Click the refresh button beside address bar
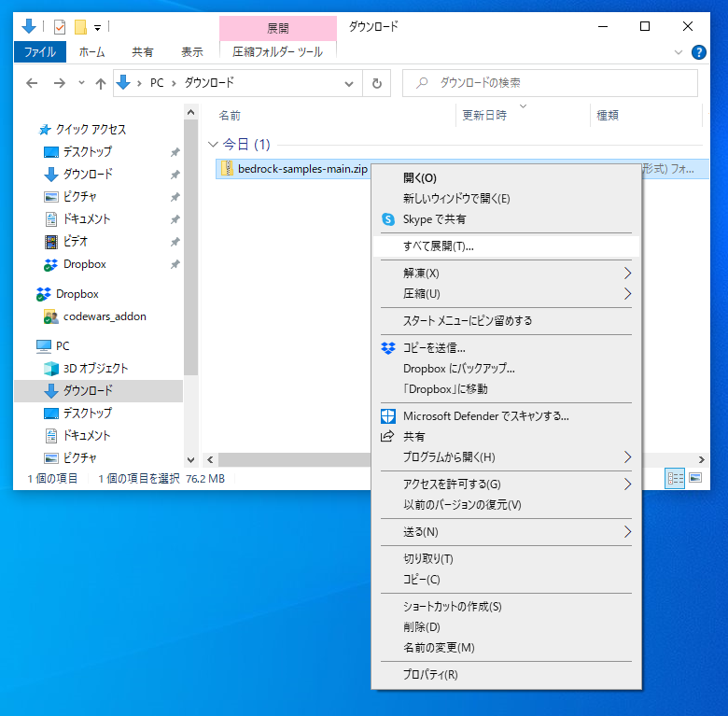Image resolution: width=728 pixels, height=716 pixels. [376, 83]
